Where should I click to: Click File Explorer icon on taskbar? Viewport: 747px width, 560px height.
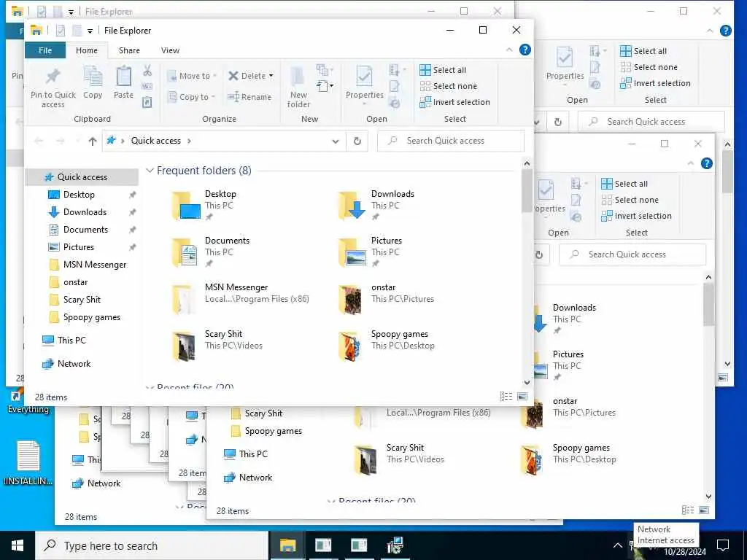click(287, 545)
